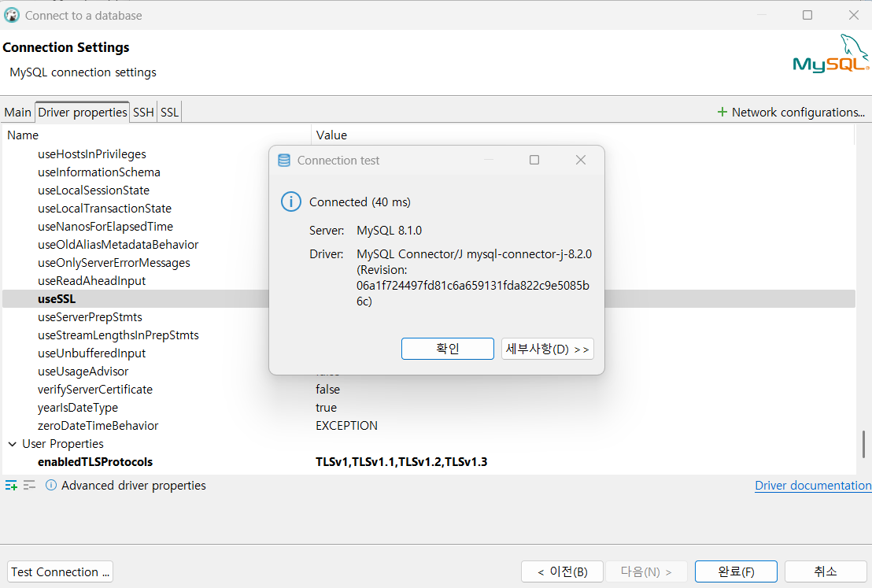Viewport: 872px width, 588px height.
Task: Select the useReadAheadInput property
Action: coord(92,281)
